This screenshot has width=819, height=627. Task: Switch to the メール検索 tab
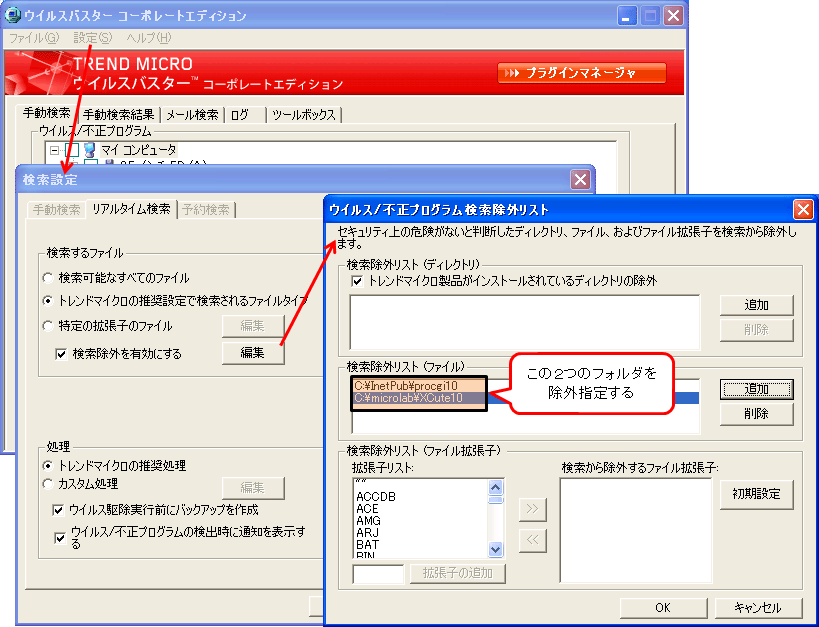(192, 114)
